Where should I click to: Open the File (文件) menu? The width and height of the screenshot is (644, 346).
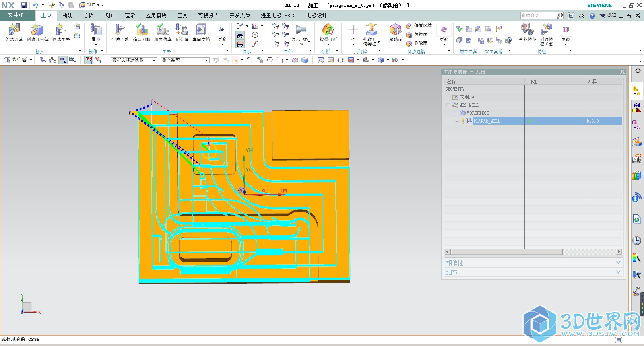point(17,15)
